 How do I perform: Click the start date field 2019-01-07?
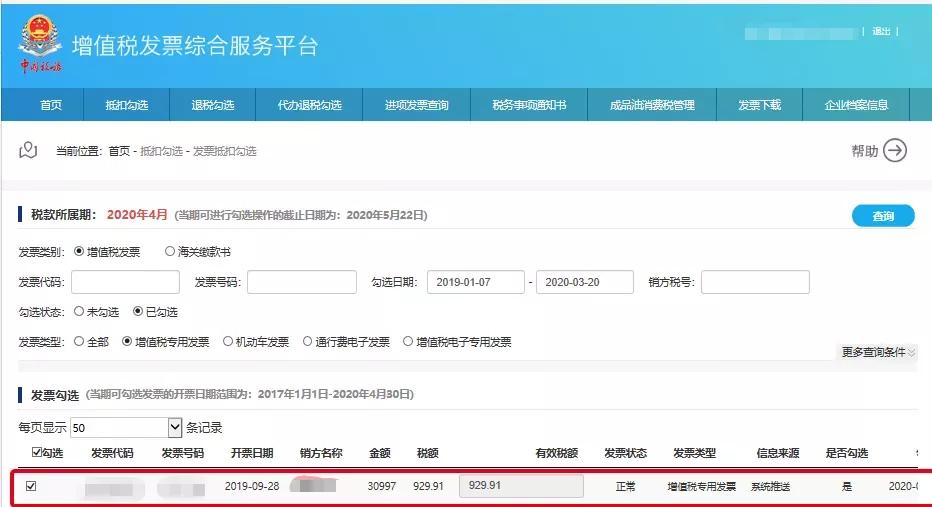(476, 282)
